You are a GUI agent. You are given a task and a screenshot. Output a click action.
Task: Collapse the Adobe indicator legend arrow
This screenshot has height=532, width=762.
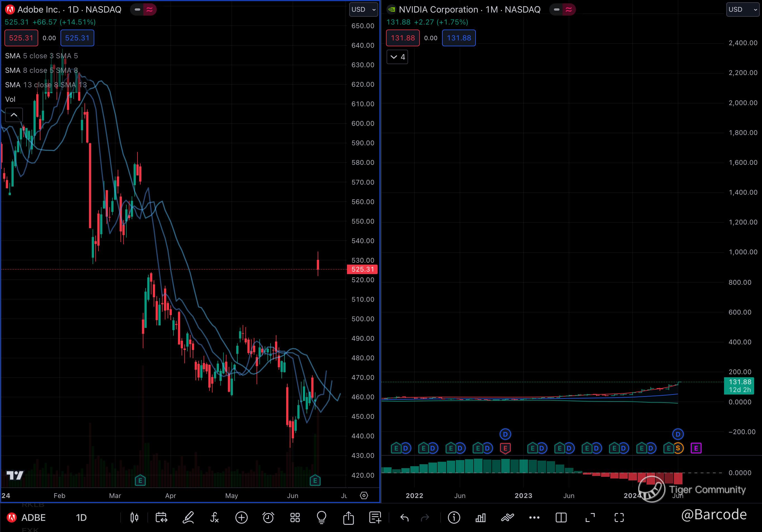click(x=14, y=115)
